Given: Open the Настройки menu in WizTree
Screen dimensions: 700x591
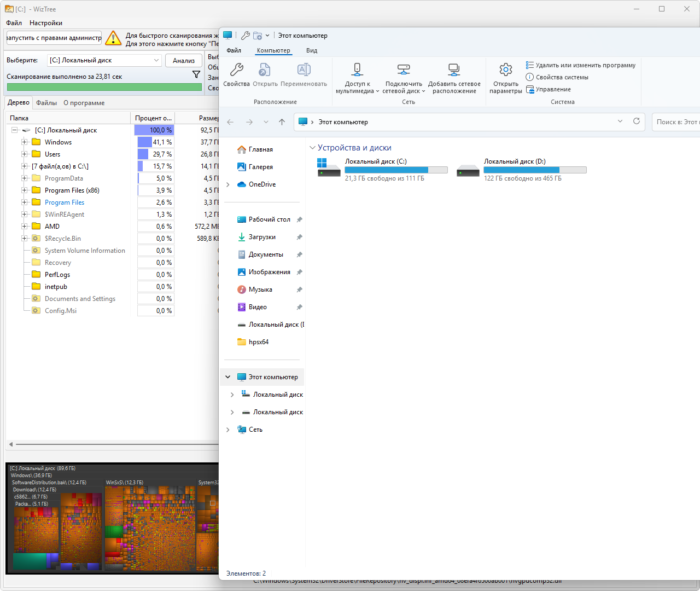Looking at the screenshot, I should point(46,23).
